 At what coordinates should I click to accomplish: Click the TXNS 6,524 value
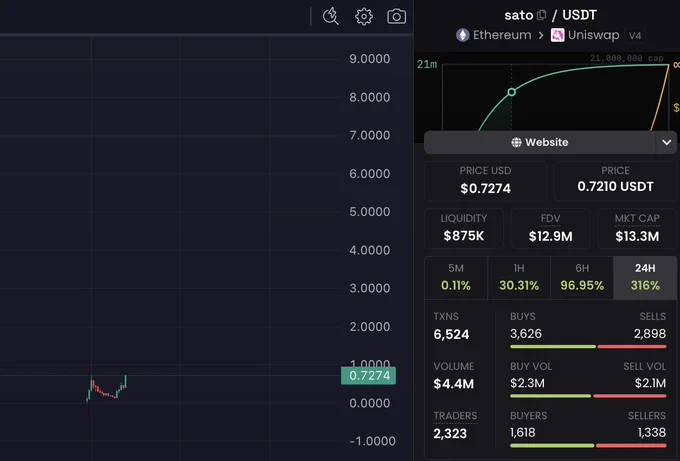point(451,334)
